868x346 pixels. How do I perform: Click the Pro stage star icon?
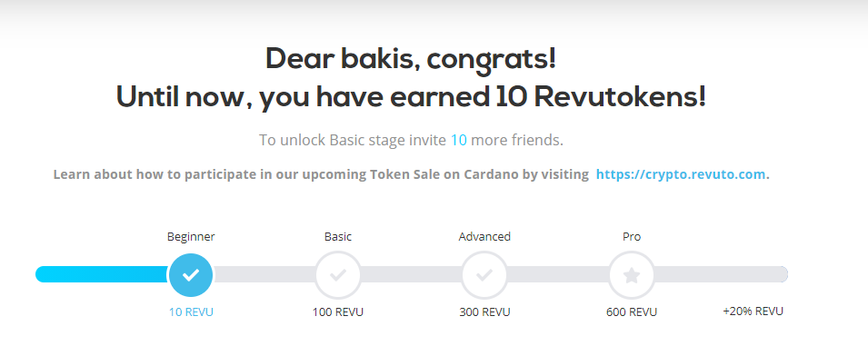[x=632, y=274]
